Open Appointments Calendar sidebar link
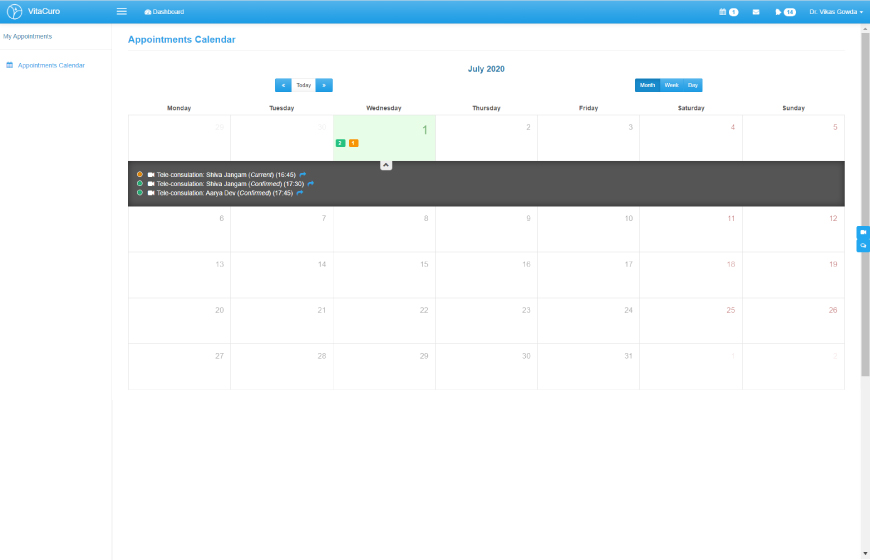The height and width of the screenshot is (560, 870). click(51, 65)
